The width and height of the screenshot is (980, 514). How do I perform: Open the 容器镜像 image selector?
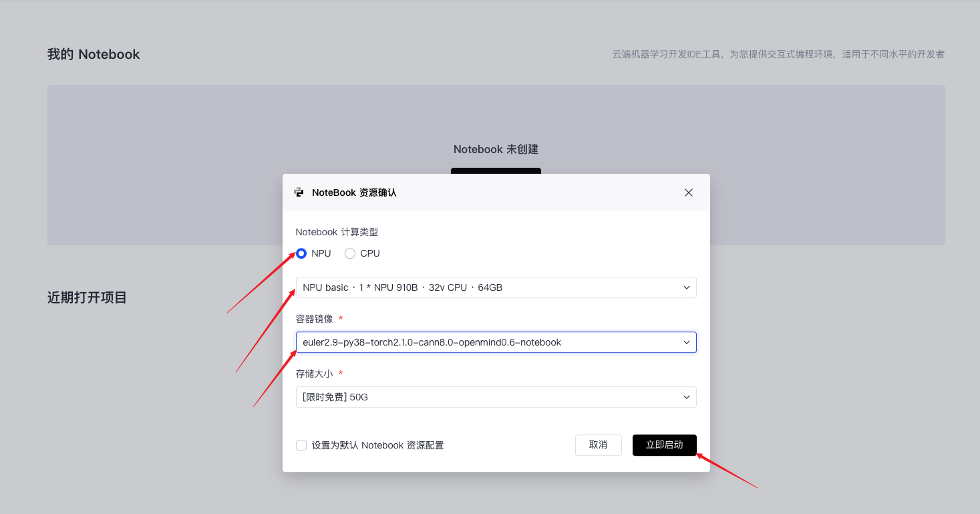496,342
